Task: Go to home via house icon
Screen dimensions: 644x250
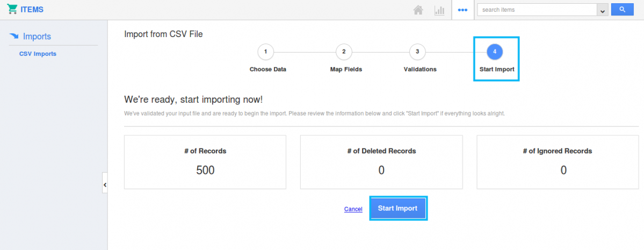Action: pyautogui.click(x=418, y=10)
